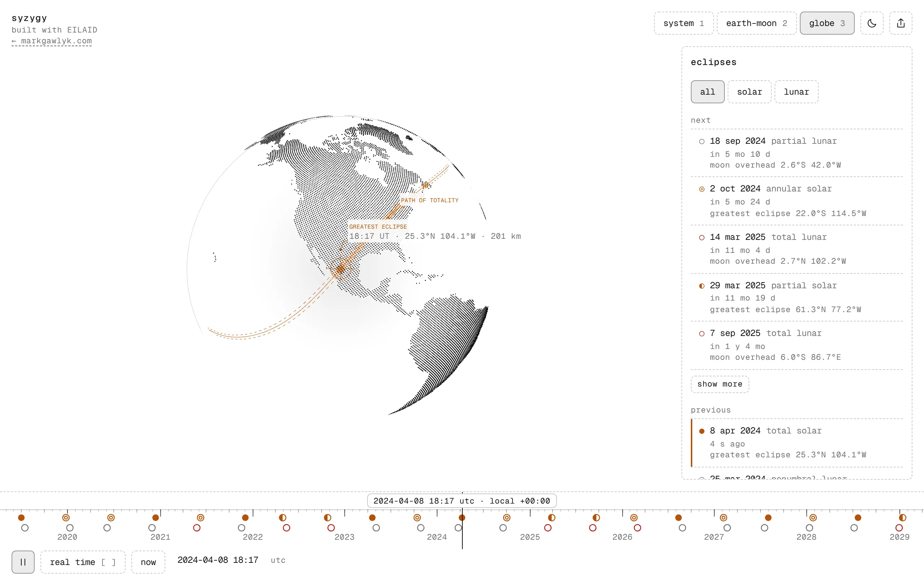This screenshot has width=924, height=578.
Task: Show all eclipses with the all filter
Action: click(x=707, y=92)
